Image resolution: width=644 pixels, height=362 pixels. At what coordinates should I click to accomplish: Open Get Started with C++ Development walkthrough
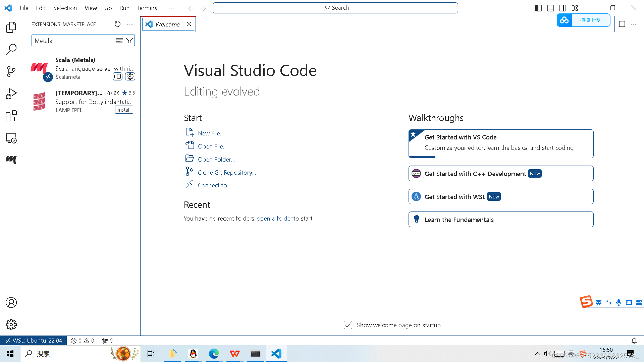[501, 173]
